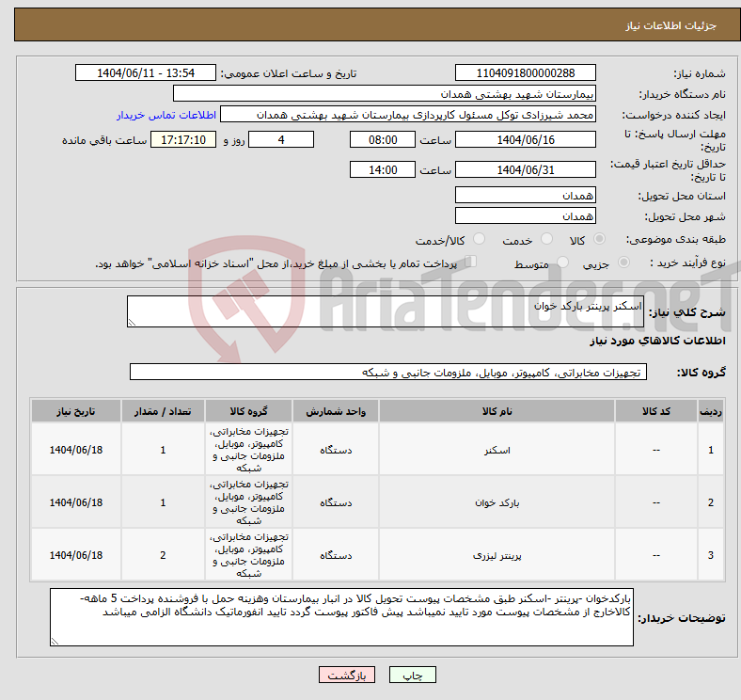Viewport: 741px width, 700px height.
Task: Click the response deadline time 08:00
Action: [383, 139]
